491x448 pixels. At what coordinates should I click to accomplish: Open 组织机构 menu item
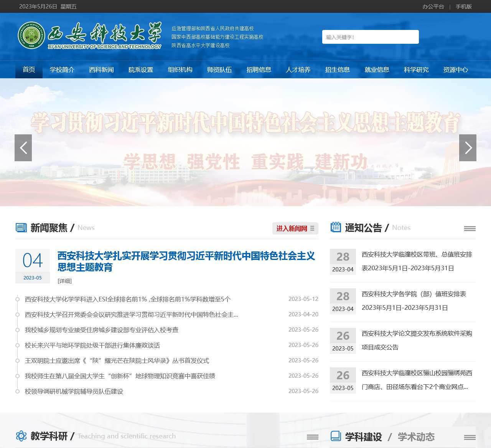click(x=180, y=69)
